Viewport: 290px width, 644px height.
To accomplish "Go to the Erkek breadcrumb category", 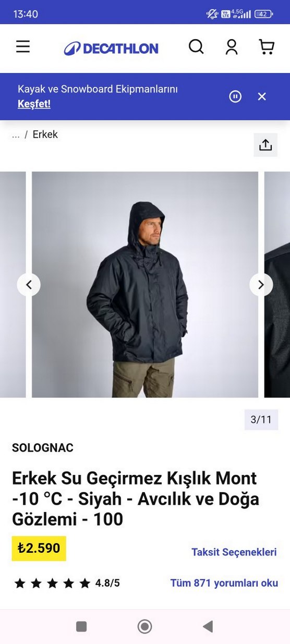I will click(45, 135).
